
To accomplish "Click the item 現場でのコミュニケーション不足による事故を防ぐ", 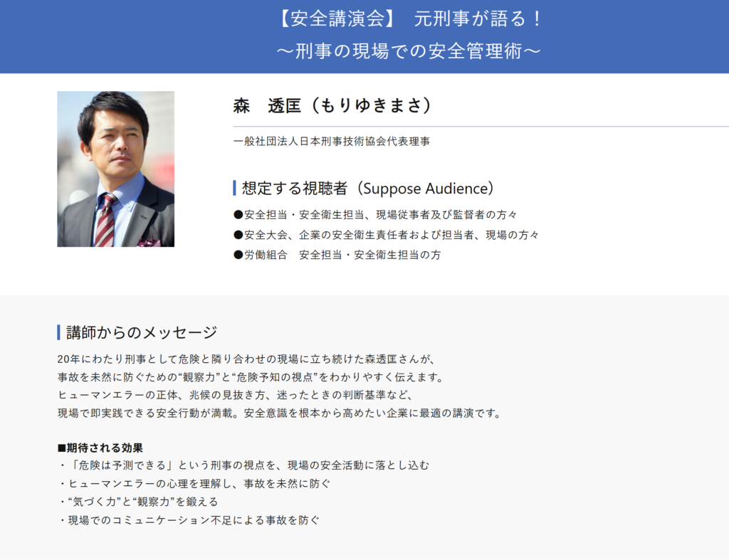I will coord(189,520).
